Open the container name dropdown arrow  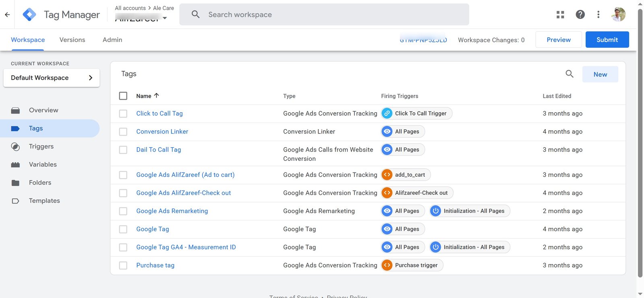[165, 18]
